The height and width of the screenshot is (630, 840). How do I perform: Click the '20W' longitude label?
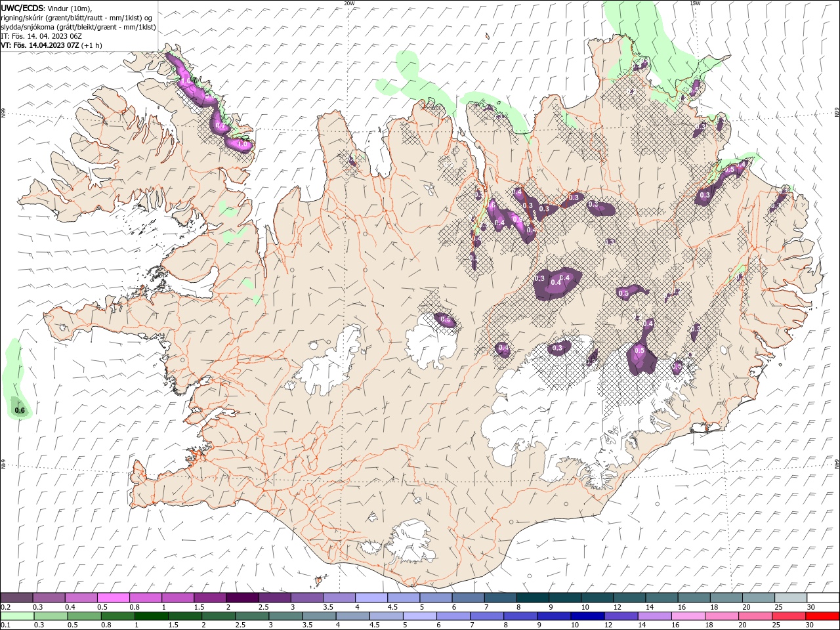[x=349, y=3]
